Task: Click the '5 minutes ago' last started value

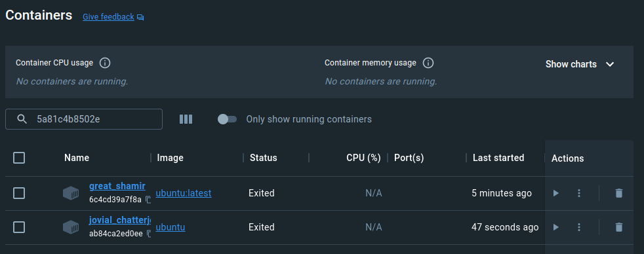Action: coord(502,193)
